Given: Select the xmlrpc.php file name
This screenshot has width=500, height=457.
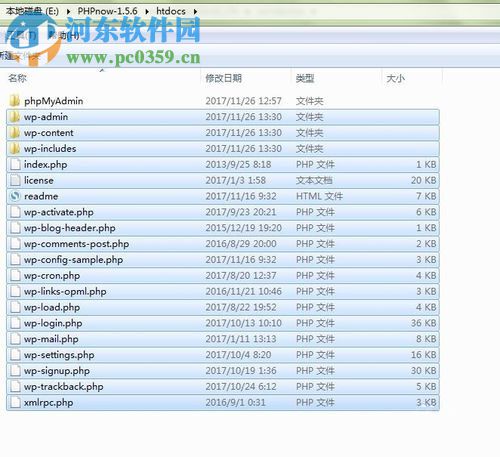Looking at the screenshot, I should point(49,403).
